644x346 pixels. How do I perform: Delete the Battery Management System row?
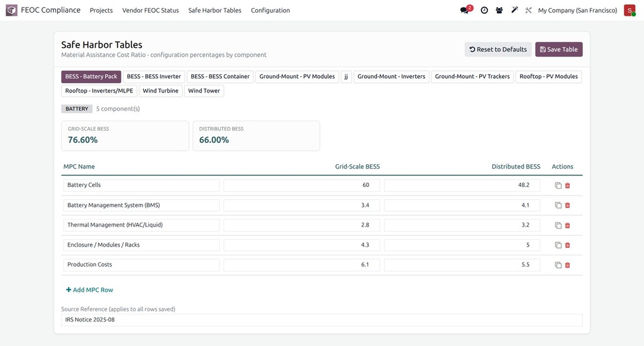pos(568,205)
